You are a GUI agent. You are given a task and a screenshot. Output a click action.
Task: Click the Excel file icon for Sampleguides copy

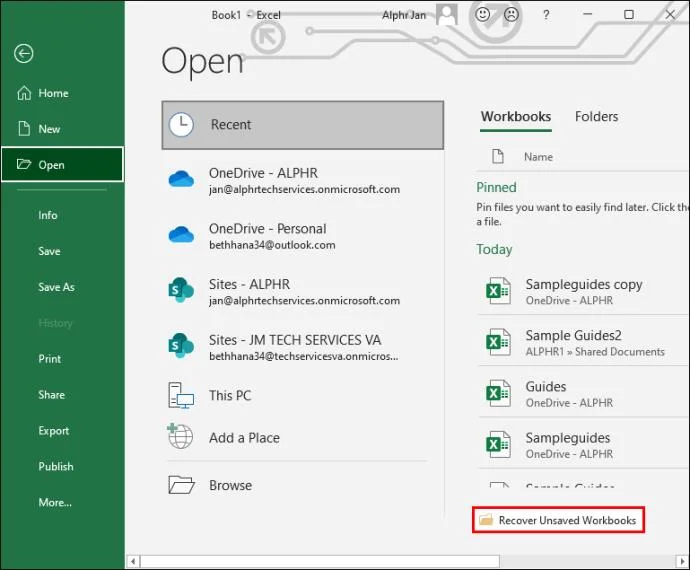(x=498, y=291)
